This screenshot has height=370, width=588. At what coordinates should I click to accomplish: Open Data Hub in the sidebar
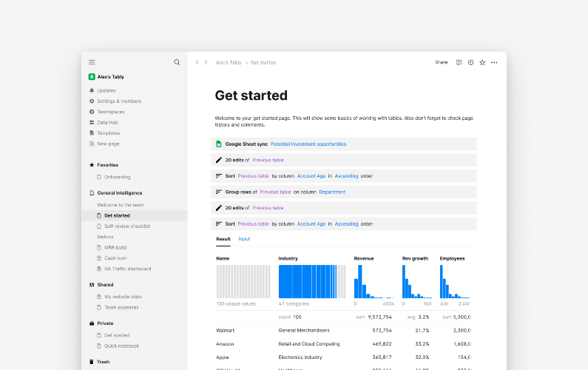pos(107,122)
